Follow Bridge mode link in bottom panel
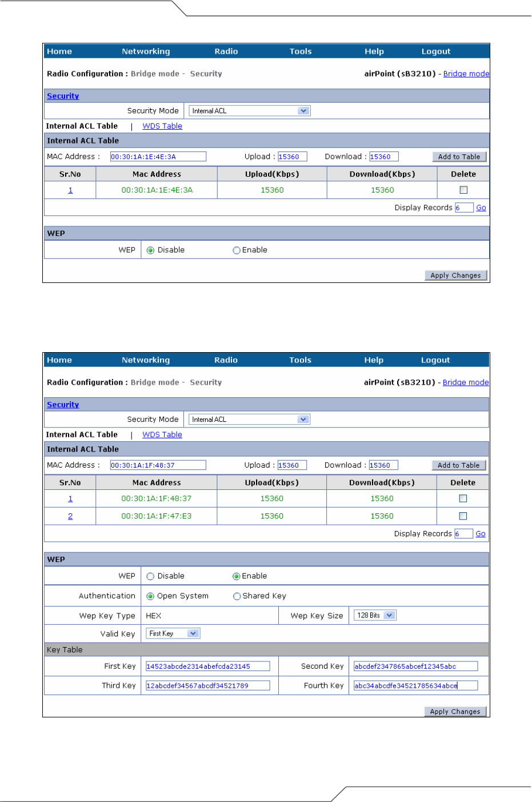Screen dimensions: 532x802 (466, 382)
